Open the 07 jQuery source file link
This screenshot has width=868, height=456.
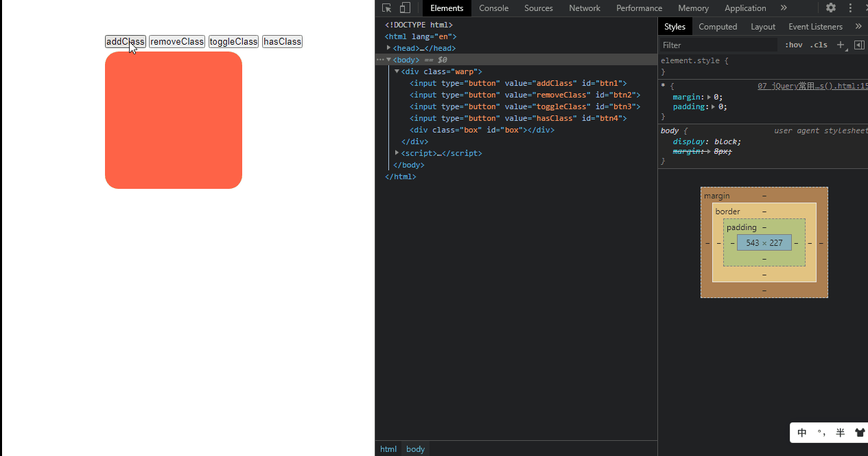point(812,86)
